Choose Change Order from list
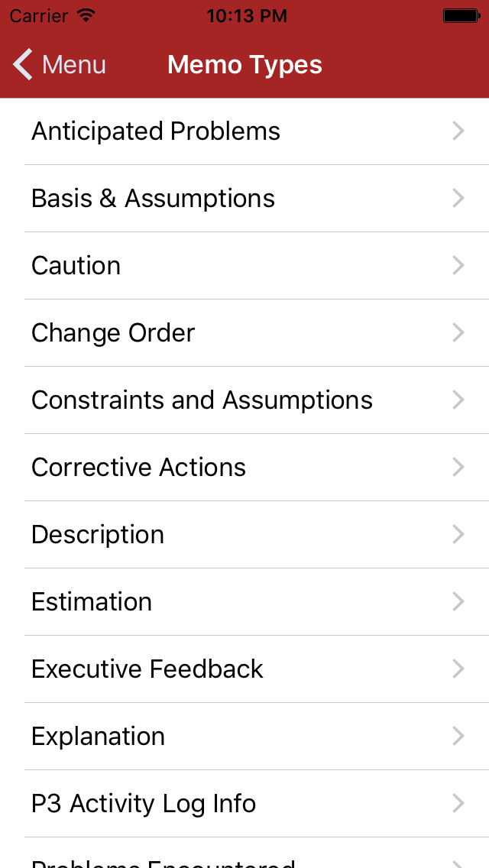 pos(113,333)
